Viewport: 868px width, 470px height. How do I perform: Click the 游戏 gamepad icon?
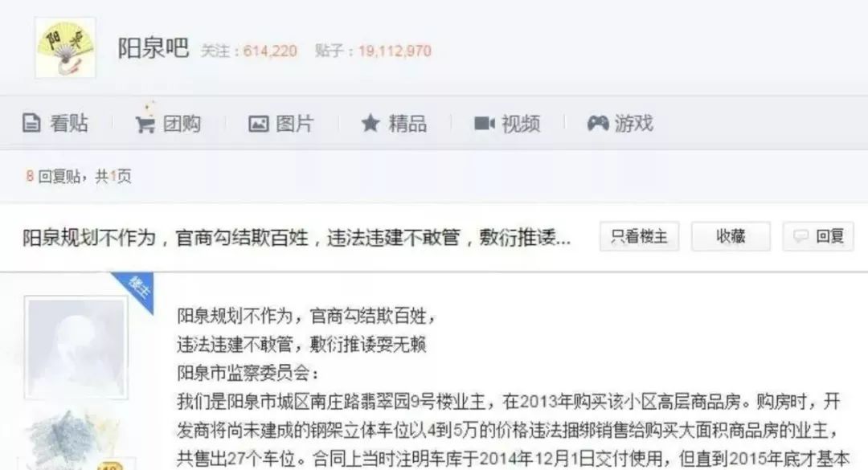pyautogui.click(x=598, y=123)
